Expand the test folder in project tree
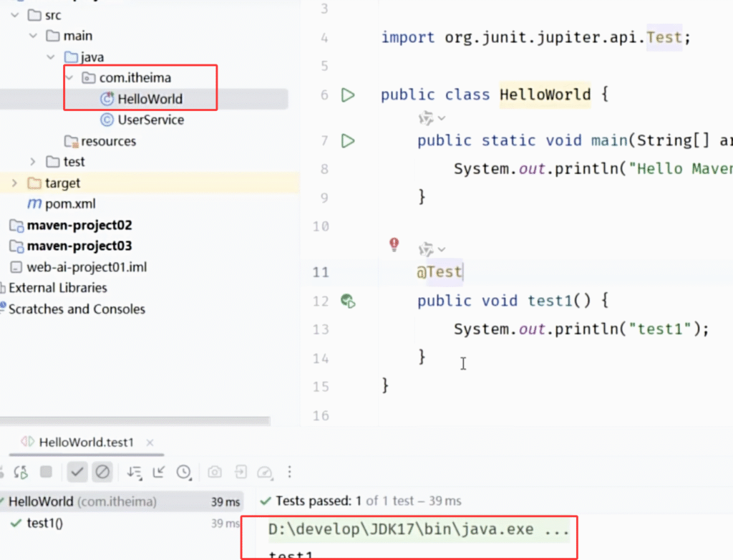Image resolution: width=733 pixels, height=560 pixels. [x=33, y=162]
